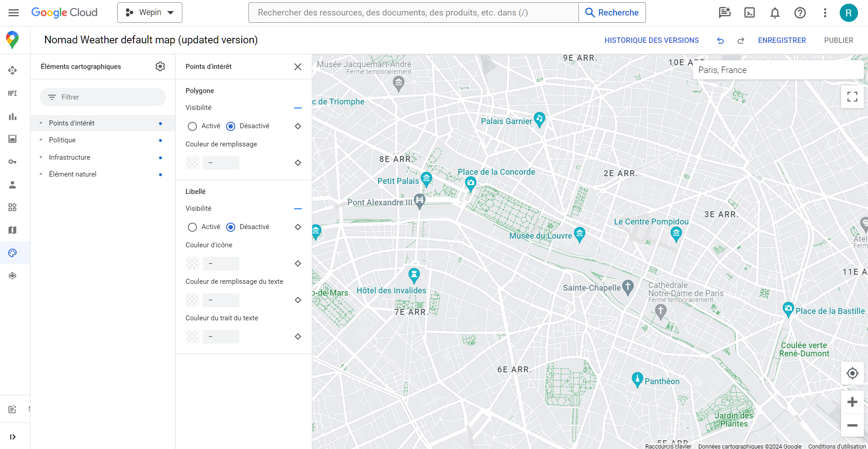Open the Couleur de remplissage swatch
Image resolution: width=868 pixels, height=449 pixels.
coord(193,163)
